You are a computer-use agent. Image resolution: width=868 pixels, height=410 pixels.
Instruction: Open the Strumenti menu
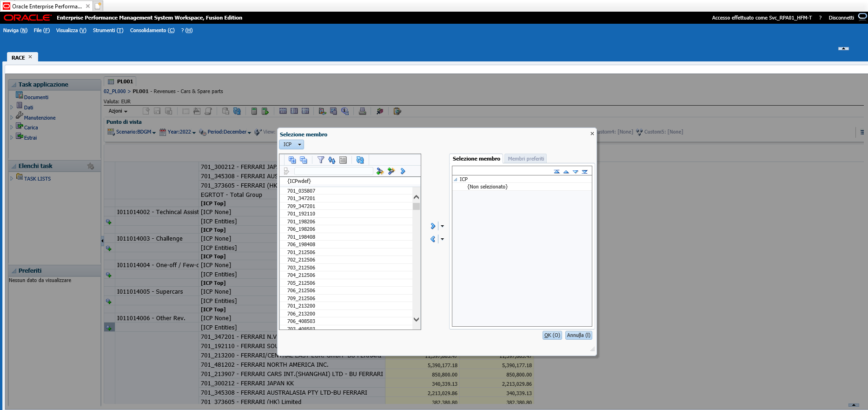click(x=108, y=30)
